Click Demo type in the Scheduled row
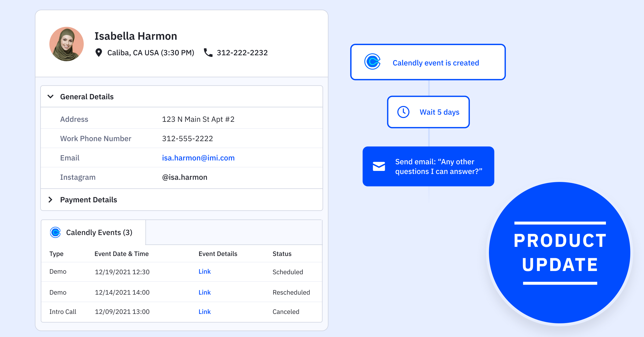This screenshot has height=337, width=644. [58, 272]
